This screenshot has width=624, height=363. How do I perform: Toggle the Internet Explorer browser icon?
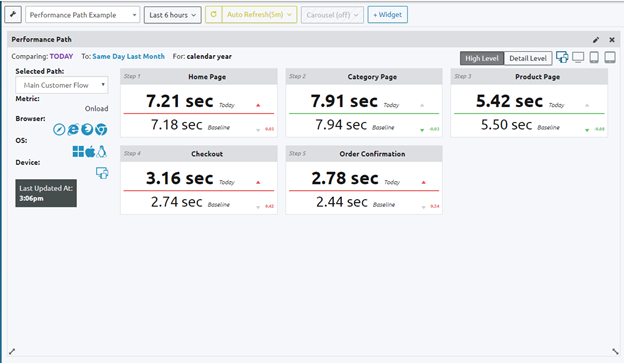pos(73,129)
